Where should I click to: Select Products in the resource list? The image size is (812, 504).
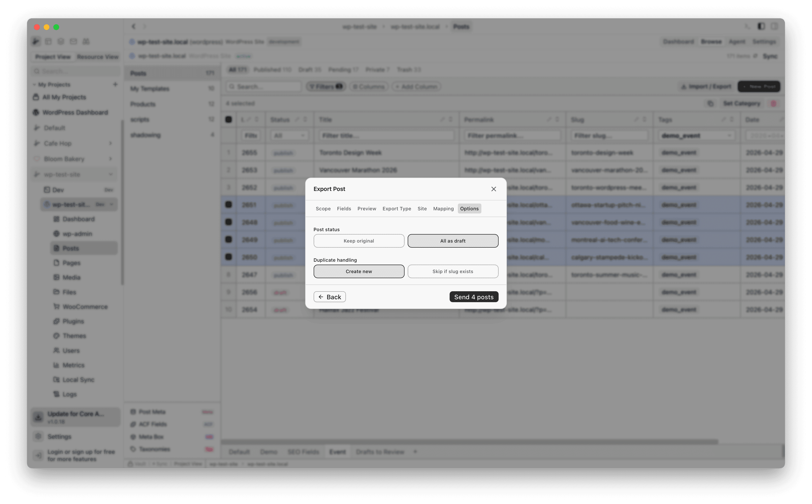(x=172, y=104)
